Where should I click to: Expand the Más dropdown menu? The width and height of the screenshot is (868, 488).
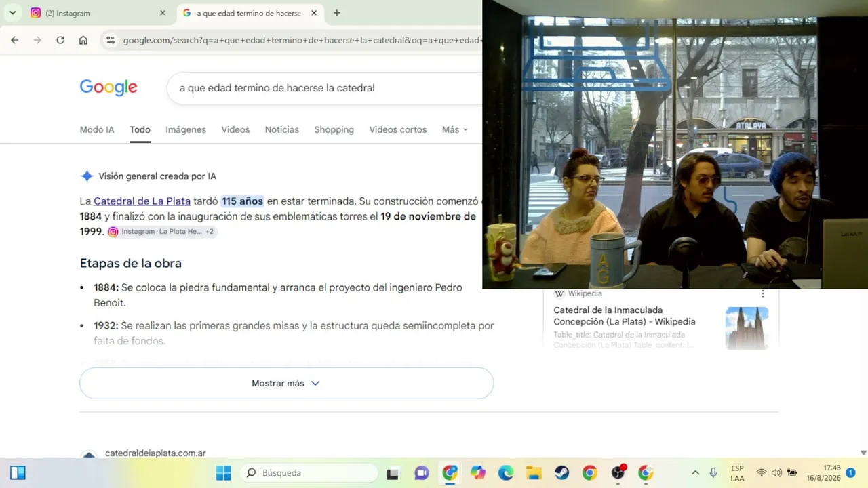454,129
